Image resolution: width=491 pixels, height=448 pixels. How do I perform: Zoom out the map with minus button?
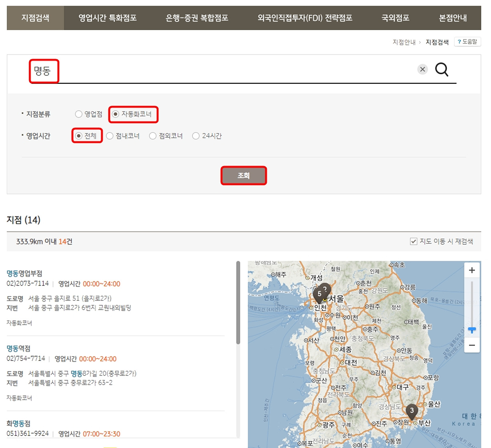pos(472,345)
